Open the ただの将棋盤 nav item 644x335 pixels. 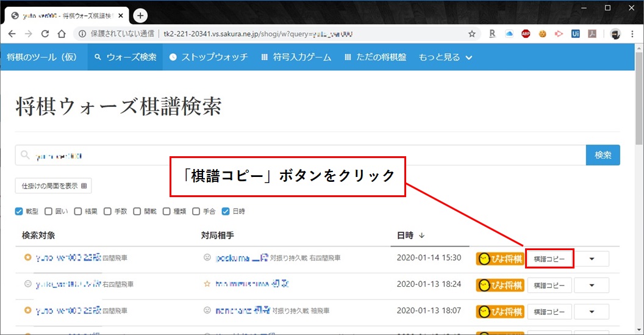click(375, 57)
